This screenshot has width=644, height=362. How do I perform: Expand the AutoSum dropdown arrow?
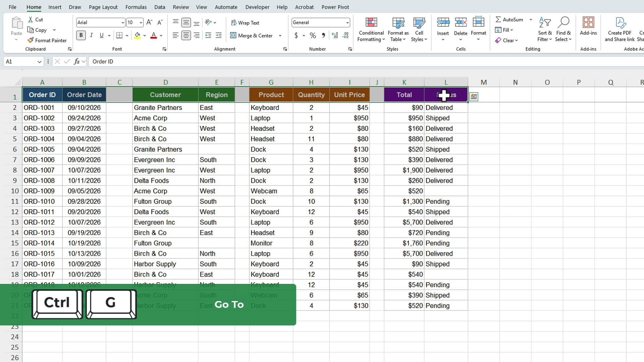(x=531, y=19)
